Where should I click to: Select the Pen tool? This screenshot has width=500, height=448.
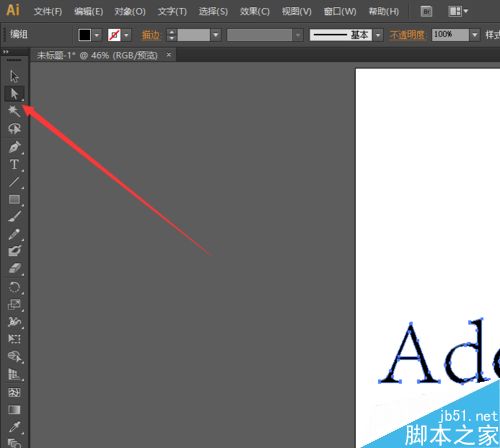pos(14,147)
